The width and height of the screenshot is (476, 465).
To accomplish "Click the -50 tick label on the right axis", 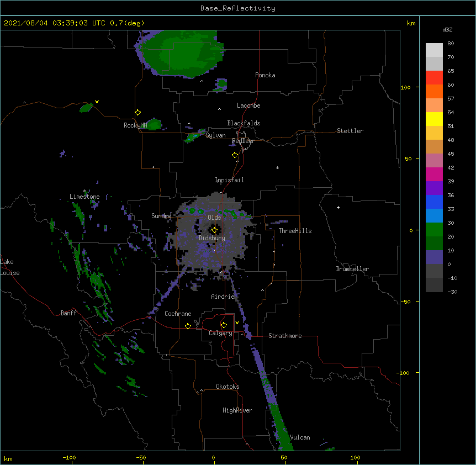I will coord(405,302).
